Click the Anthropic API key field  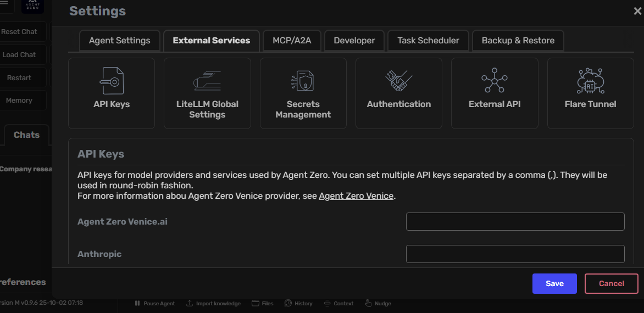[515, 254]
